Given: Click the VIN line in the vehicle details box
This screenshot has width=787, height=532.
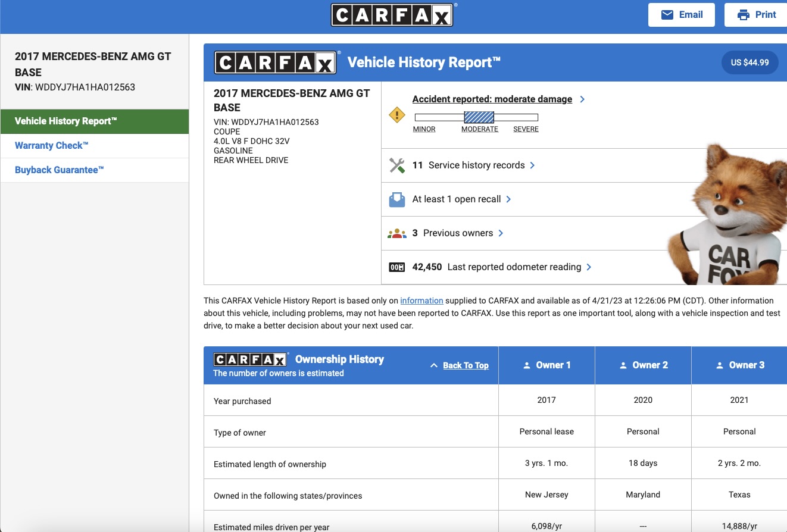Looking at the screenshot, I should click(x=266, y=122).
